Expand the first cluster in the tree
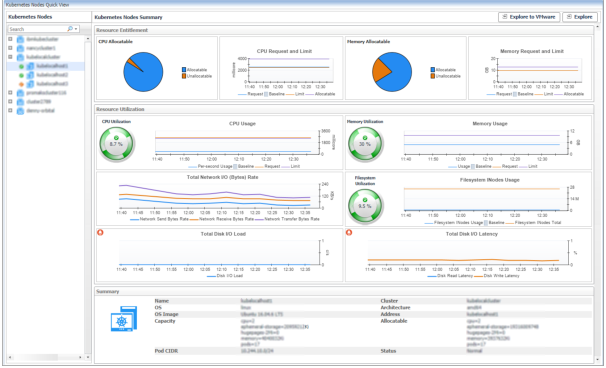 [10, 39]
